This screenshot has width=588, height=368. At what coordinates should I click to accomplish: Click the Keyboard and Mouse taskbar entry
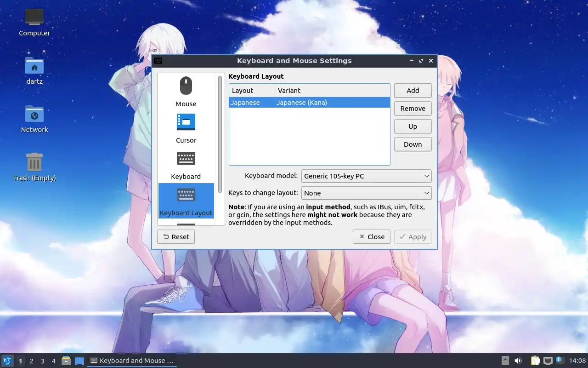pyautogui.click(x=132, y=361)
